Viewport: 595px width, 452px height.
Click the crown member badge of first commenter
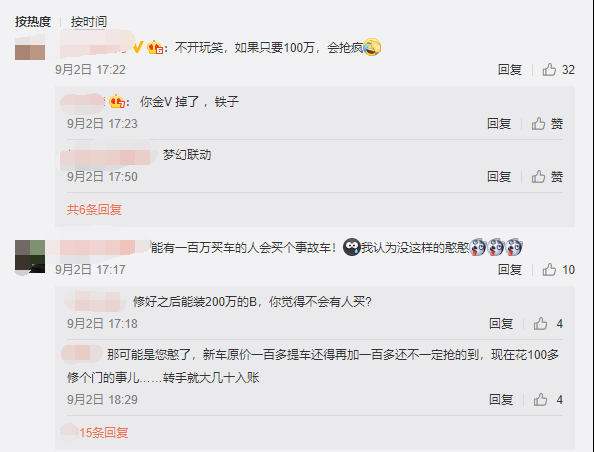coord(155,47)
